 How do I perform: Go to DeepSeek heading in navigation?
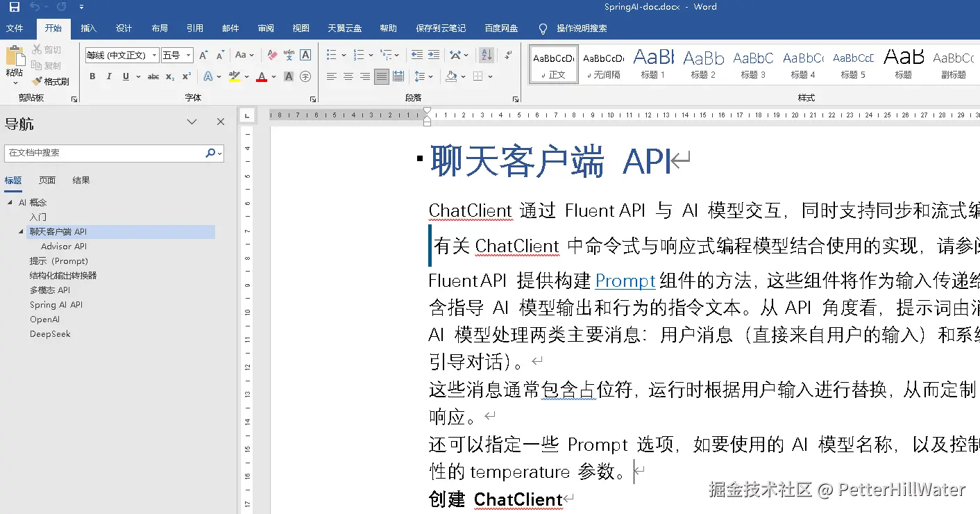[50, 334]
